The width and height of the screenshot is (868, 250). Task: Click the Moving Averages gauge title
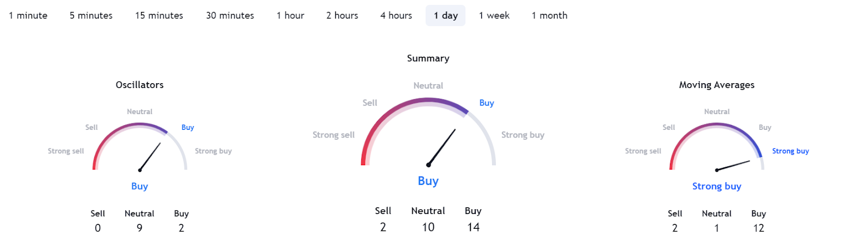(717, 85)
